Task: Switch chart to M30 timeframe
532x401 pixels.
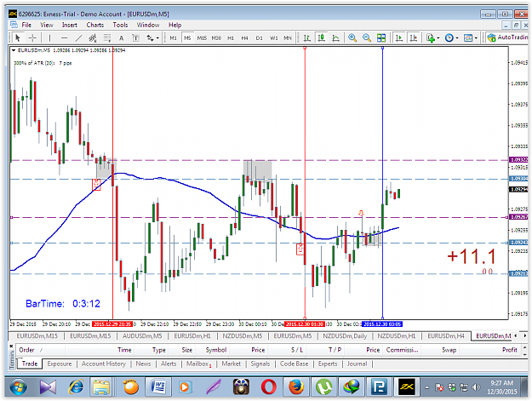Action: 216,38
